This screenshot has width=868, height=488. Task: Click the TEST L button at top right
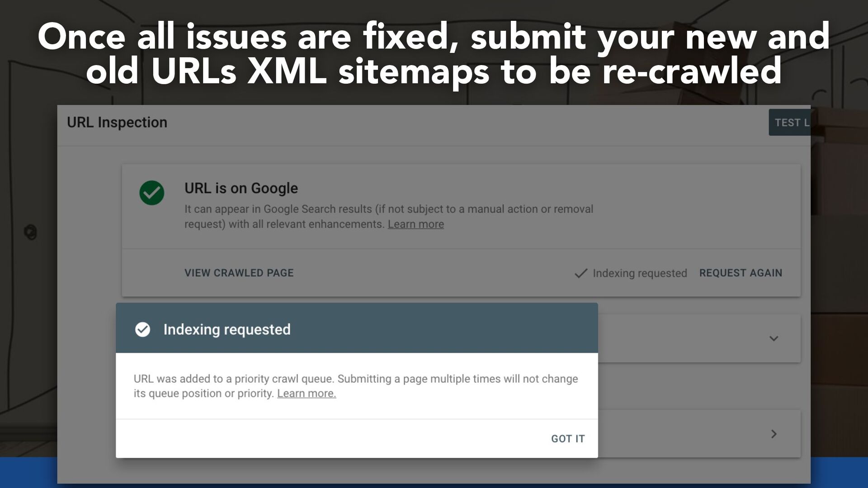(790, 122)
